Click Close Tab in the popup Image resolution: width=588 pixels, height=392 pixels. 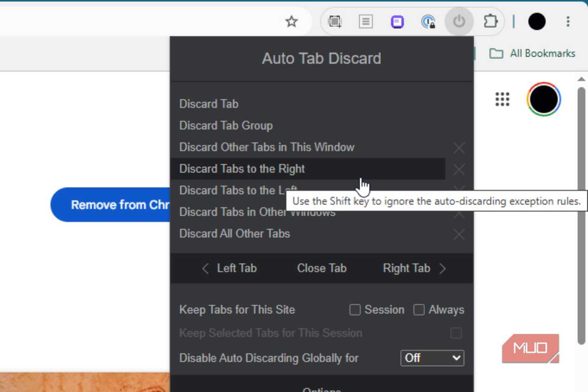coord(322,268)
